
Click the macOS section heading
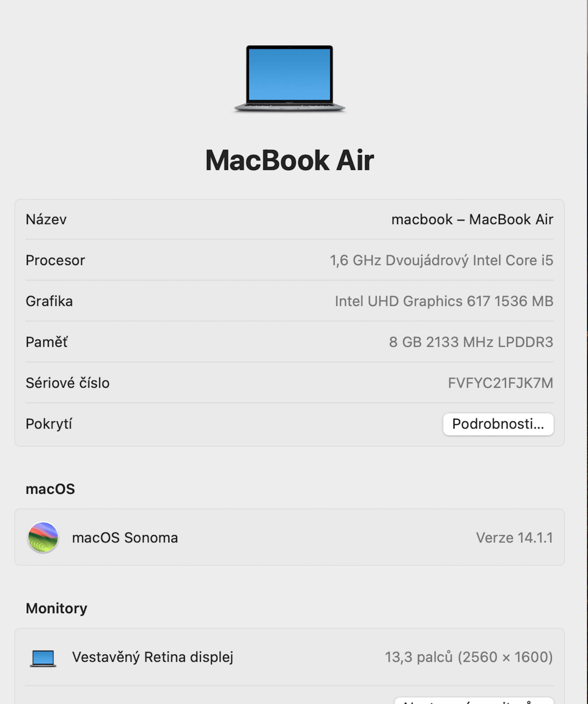[x=50, y=489]
